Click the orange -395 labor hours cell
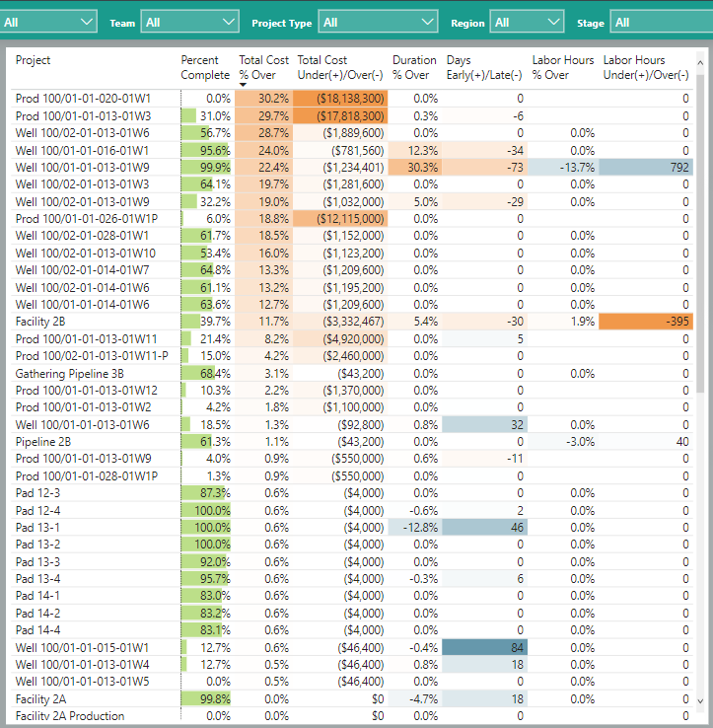The width and height of the screenshot is (713, 728). [645, 322]
